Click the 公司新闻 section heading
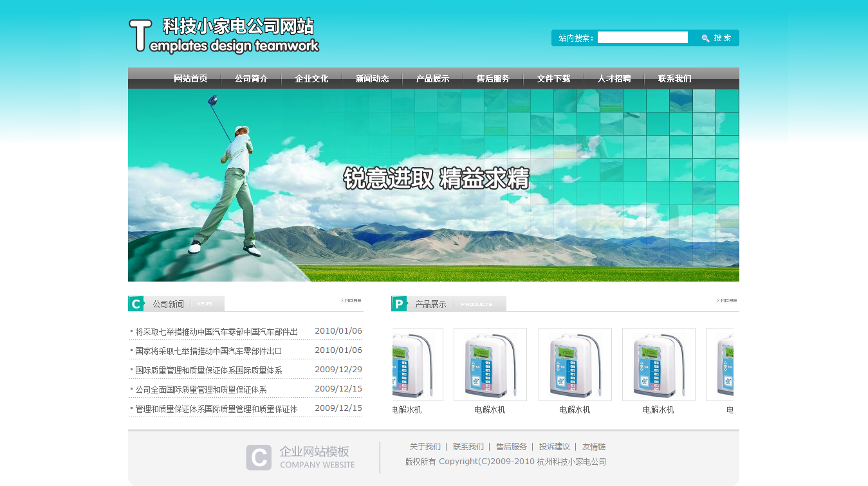 (x=168, y=304)
